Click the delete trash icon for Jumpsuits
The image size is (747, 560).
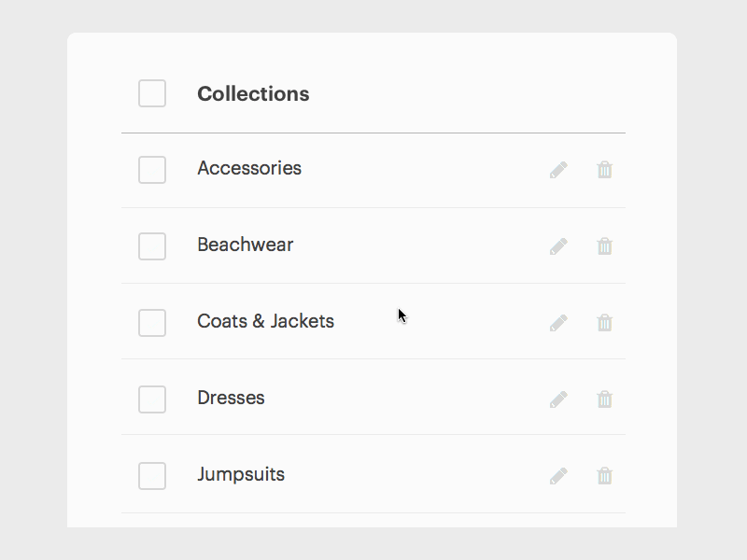click(x=604, y=475)
